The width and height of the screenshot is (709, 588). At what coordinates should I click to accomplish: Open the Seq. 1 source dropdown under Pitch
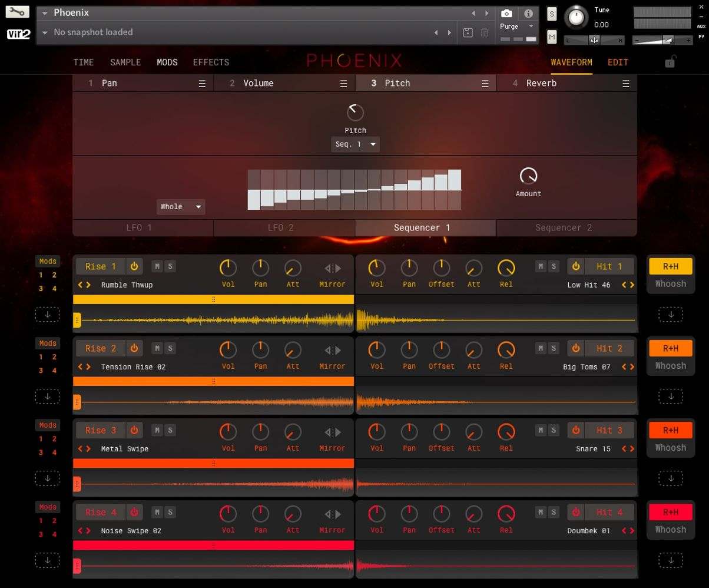click(x=355, y=144)
